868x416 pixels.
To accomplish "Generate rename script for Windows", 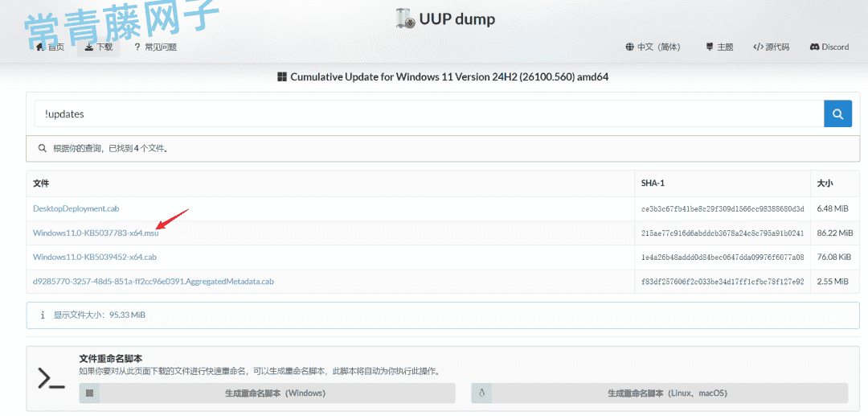I will [268, 393].
